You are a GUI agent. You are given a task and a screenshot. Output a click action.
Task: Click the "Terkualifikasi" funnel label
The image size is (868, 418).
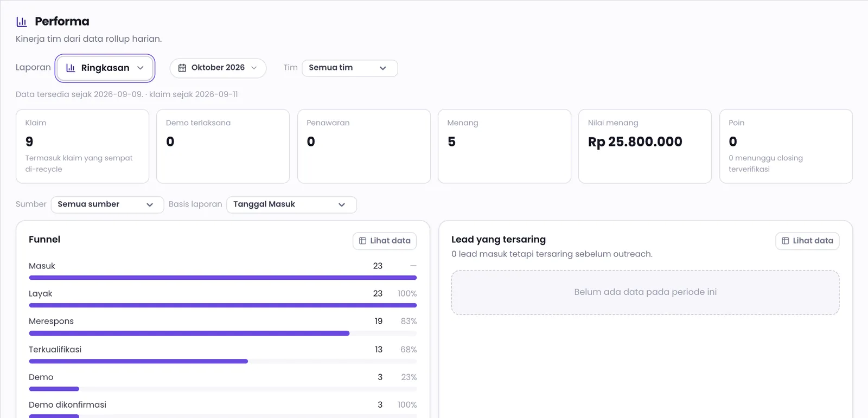click(x=55, y=350)
